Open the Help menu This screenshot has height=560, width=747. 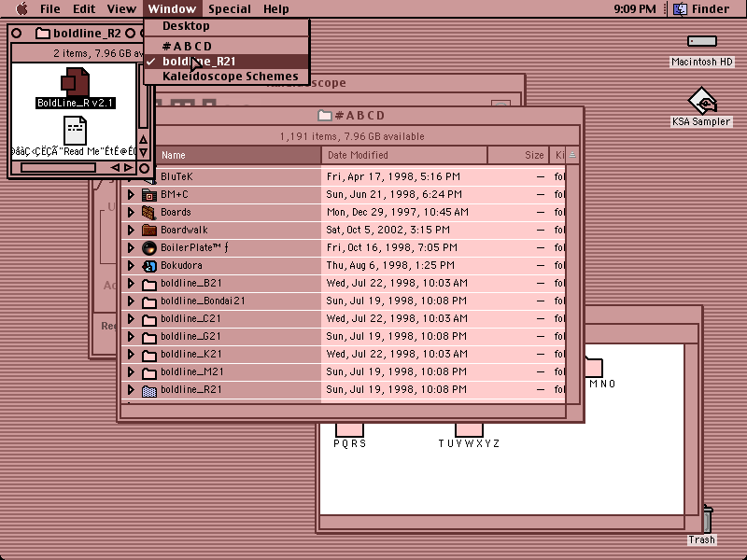[x=275, y=8]
